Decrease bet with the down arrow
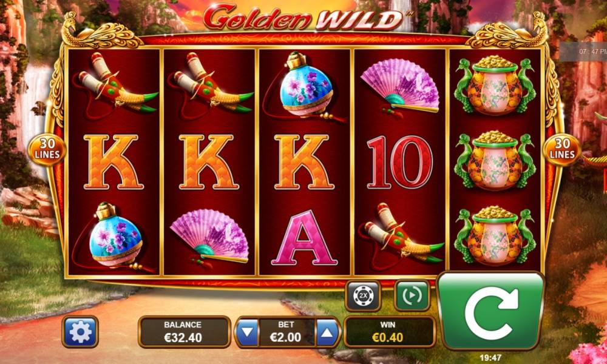The height and width of the screenshot is (364, 607). click(247, 332)
